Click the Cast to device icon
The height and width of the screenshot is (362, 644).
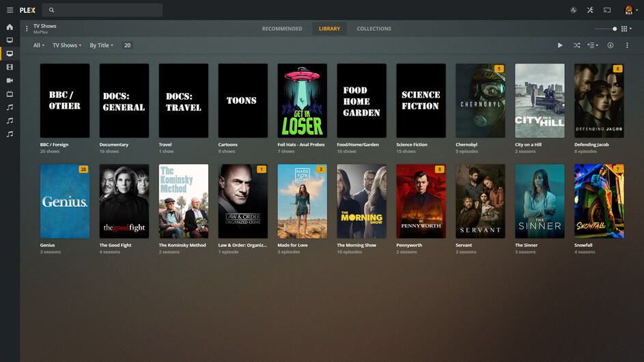click(x=607, y=10)
